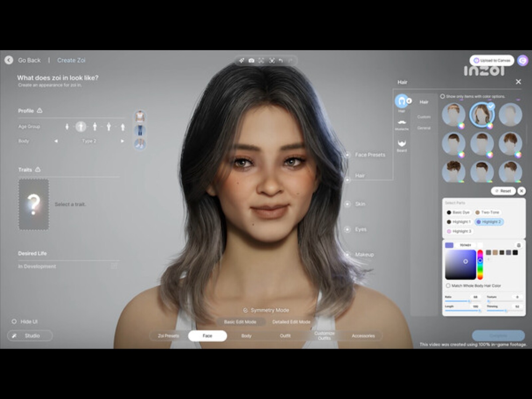The height and width of the screenshot is (399, 532).
Task: Select the third age group figure
Action: point(95,126)
